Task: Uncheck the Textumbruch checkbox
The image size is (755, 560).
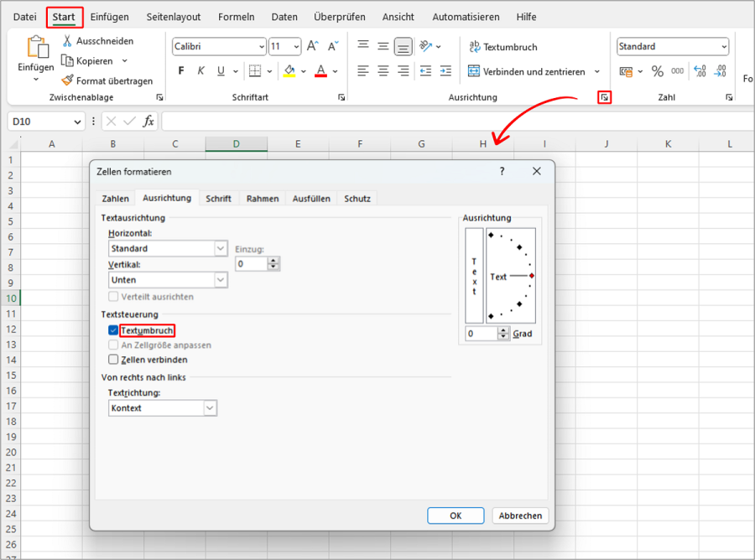Action: tap(113, 330)
